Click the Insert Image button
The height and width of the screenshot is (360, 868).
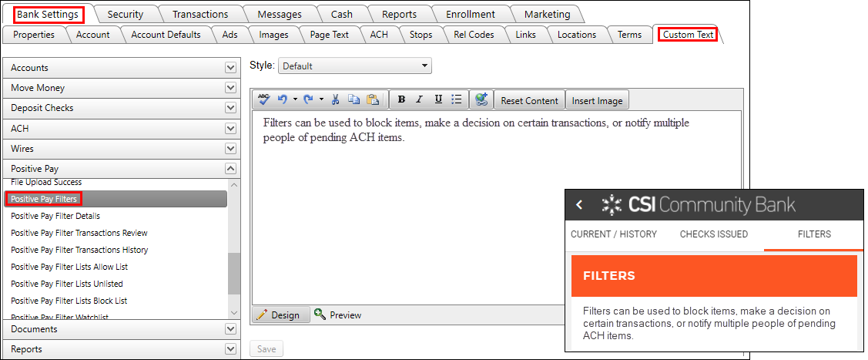click(x=597, y=100)
